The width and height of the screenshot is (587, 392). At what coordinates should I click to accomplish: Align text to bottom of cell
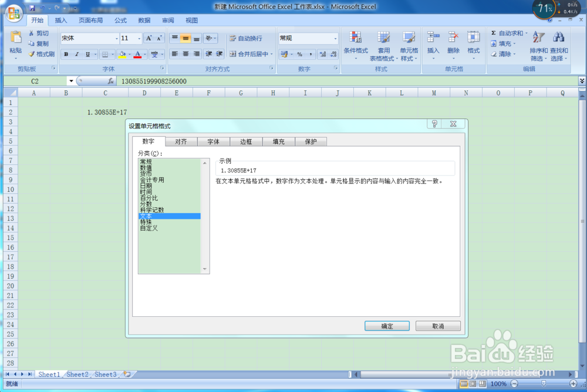(x=196, y=38)
